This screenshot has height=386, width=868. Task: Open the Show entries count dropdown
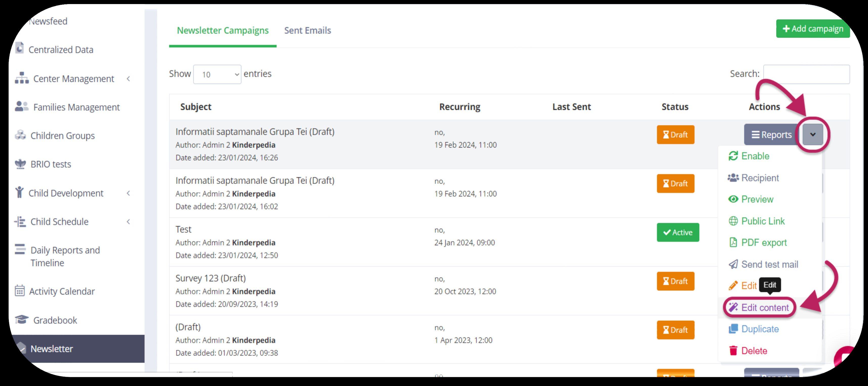217,74
